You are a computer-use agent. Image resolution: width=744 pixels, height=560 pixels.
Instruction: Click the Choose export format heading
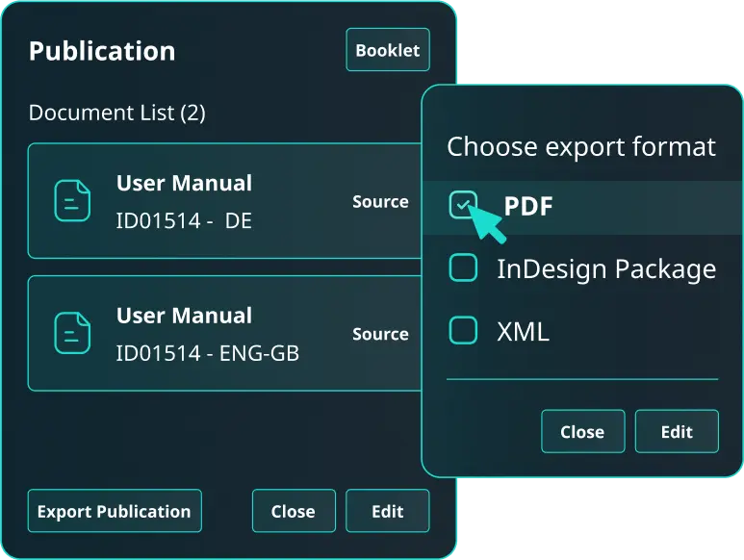[x=581, y=146]
